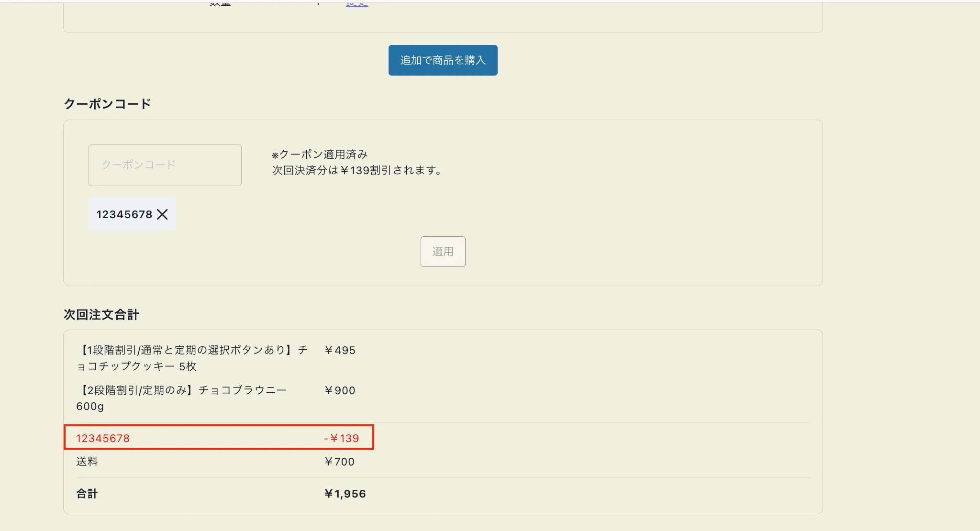Click the ¥900 brownie price

[340, 390]
